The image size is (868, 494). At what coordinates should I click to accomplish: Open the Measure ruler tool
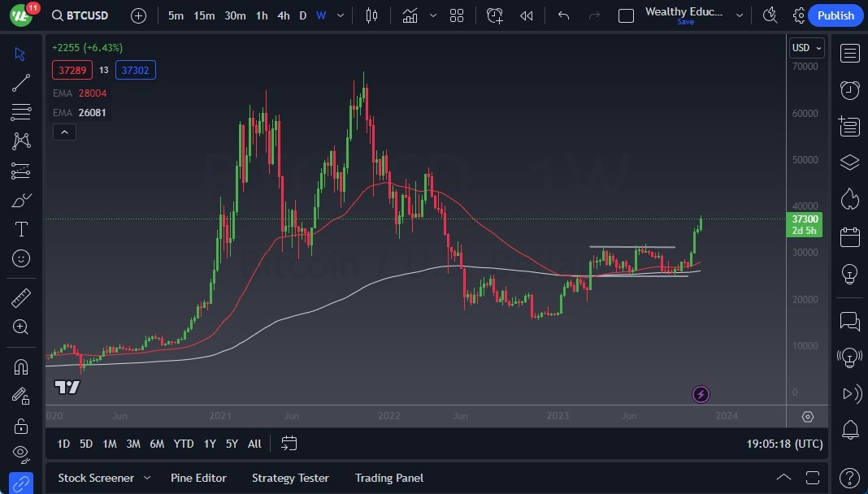click(x=21, y=297)
